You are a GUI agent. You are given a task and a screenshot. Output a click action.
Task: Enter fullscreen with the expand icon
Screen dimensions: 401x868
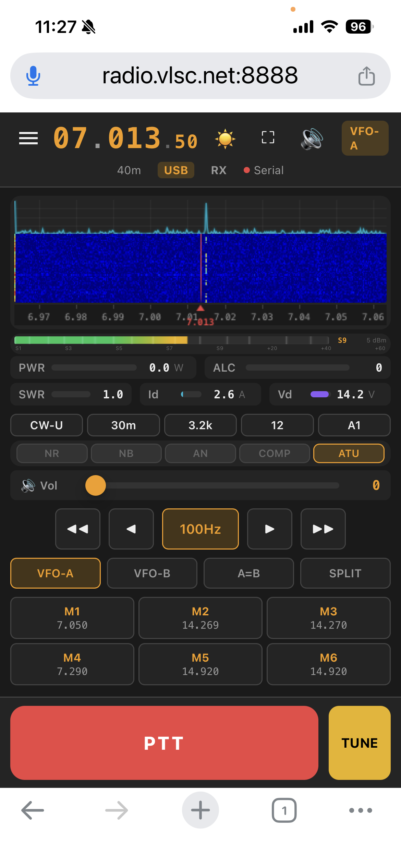268,137
